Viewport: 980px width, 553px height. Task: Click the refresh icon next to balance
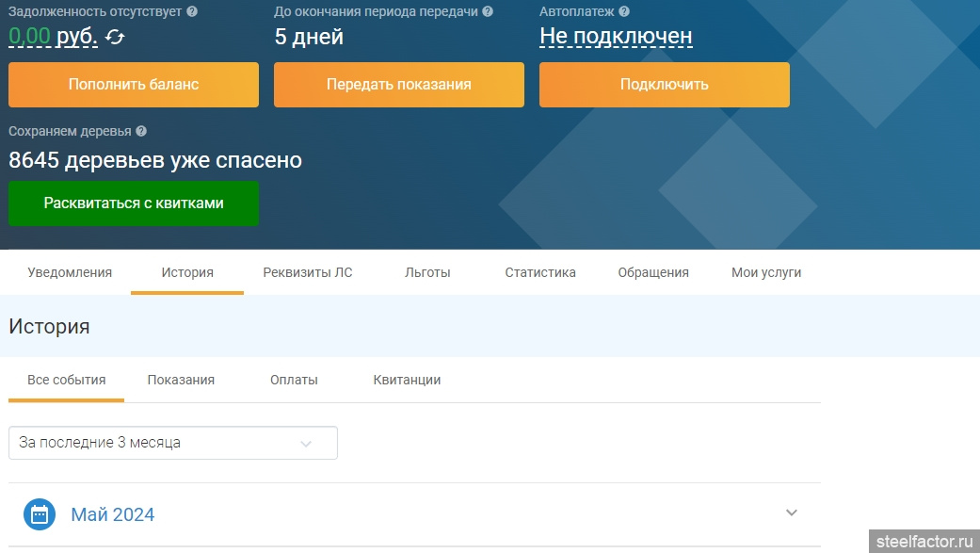[x=115, y=38]
